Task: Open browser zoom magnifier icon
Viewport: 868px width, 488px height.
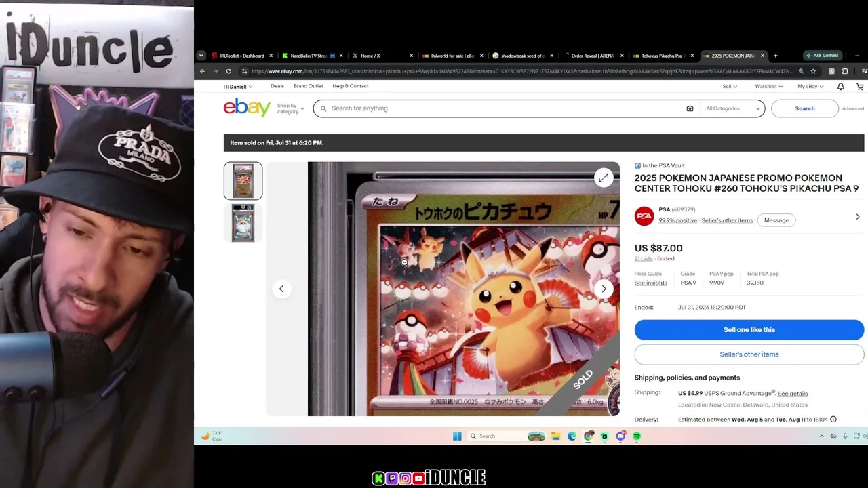Action: pos(801,71)
